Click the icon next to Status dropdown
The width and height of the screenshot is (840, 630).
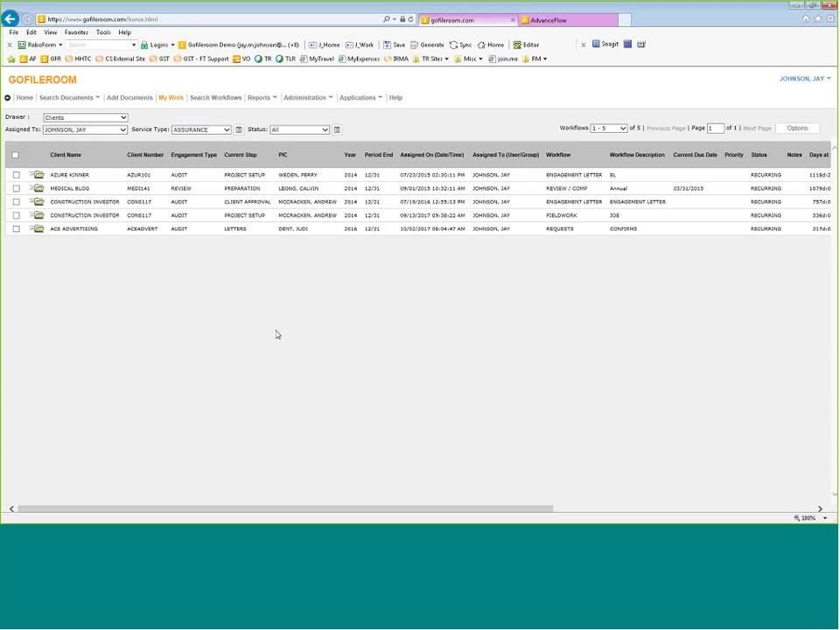tap(337, 129)
